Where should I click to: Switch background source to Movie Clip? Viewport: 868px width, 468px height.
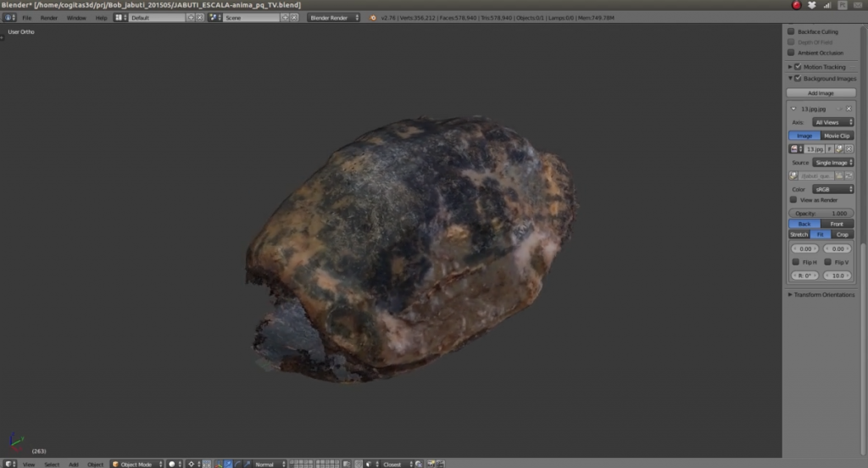pyautogui.click(x=837, y=136)
